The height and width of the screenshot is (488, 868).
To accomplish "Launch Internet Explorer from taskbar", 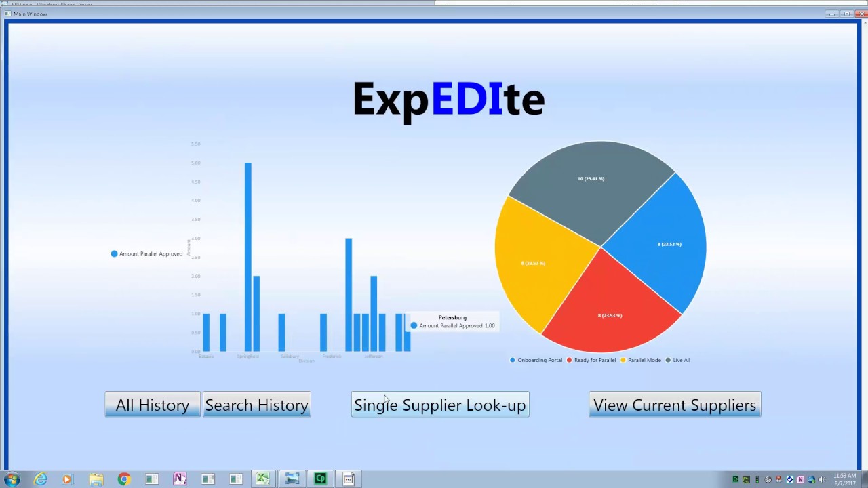I will click(x=41, y=479).
